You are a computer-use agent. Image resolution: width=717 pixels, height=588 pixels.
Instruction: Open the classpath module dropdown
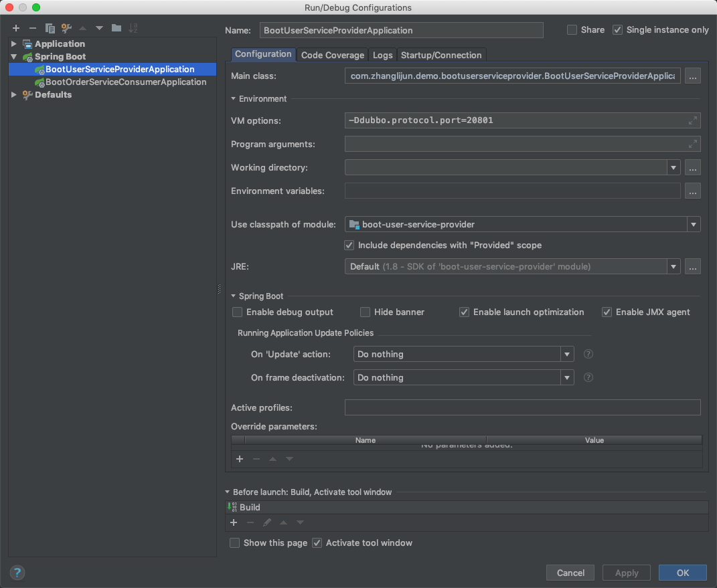[x=694, y=225]
